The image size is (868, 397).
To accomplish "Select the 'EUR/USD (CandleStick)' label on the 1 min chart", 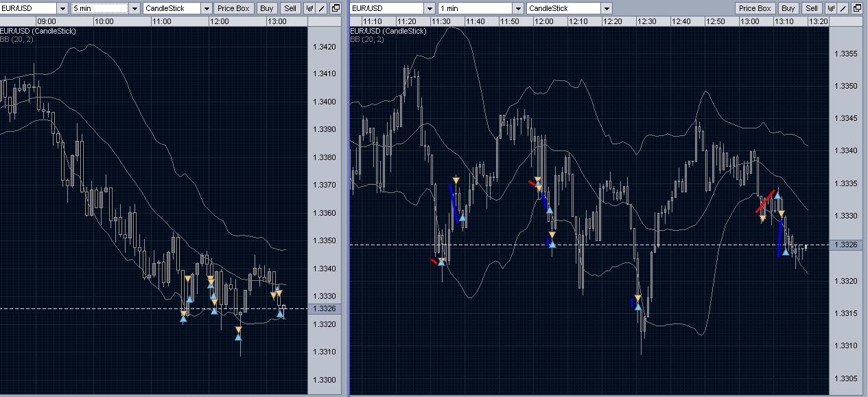I will click(388, 32).
